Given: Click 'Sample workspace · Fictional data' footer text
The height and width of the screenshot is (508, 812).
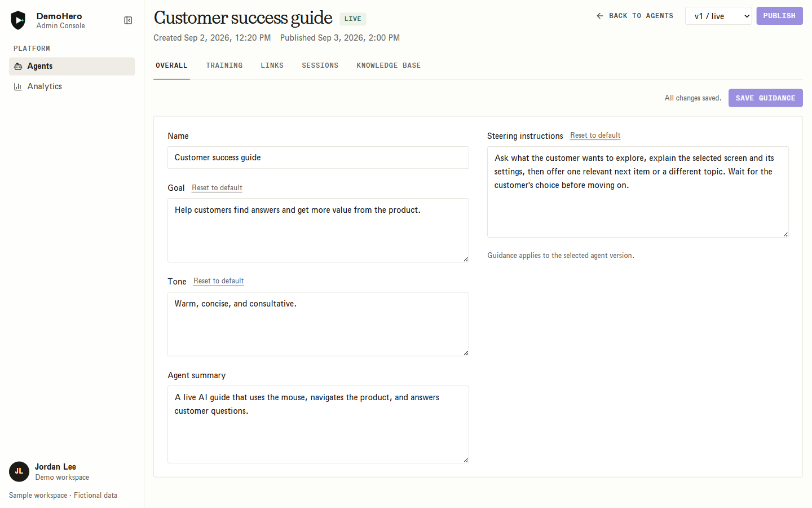Looking at the screenshot, I should tap(63, 496).
